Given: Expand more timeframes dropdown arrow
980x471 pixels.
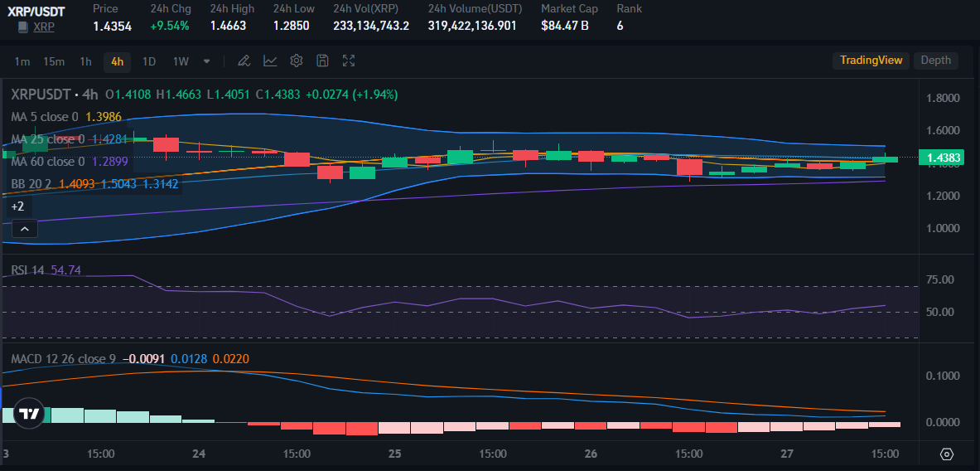Looking at the screenshot, I should 207,61.
